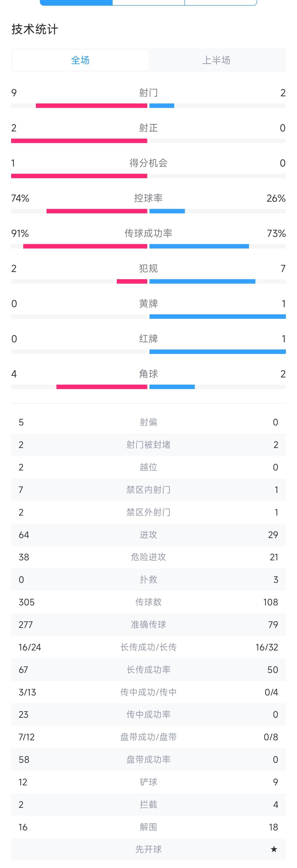This screenshot has height=868, width=297.
Task: Click the 扑救 saves row label
Action: click(x=148, y=580)
